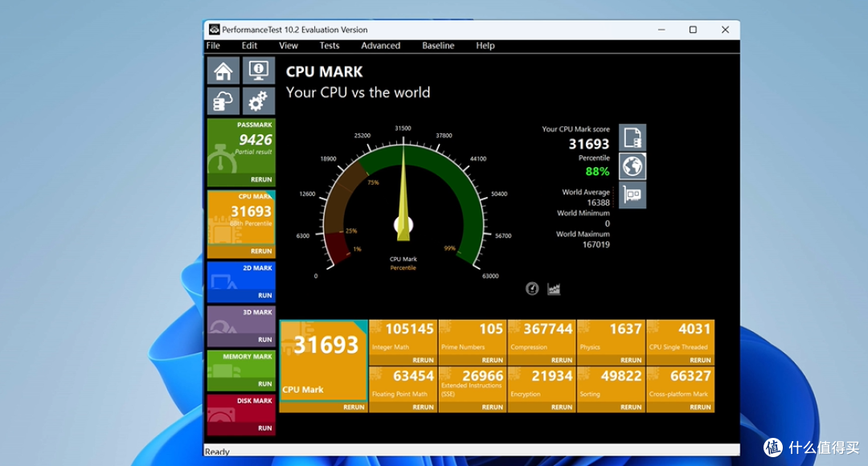Viewport: 868px width, 466px height.
Task: Open the Baseline menu
Action: pyautogui.click(x=438, y=45)
